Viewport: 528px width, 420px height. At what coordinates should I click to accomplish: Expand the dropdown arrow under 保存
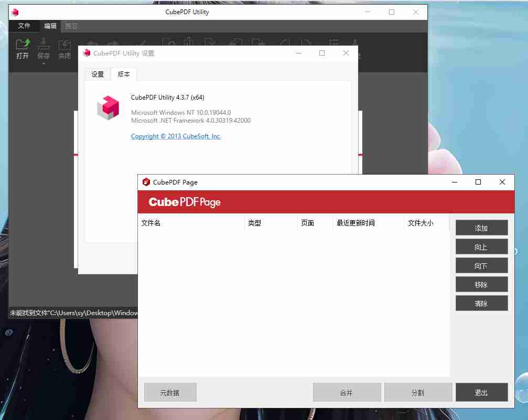44,64
